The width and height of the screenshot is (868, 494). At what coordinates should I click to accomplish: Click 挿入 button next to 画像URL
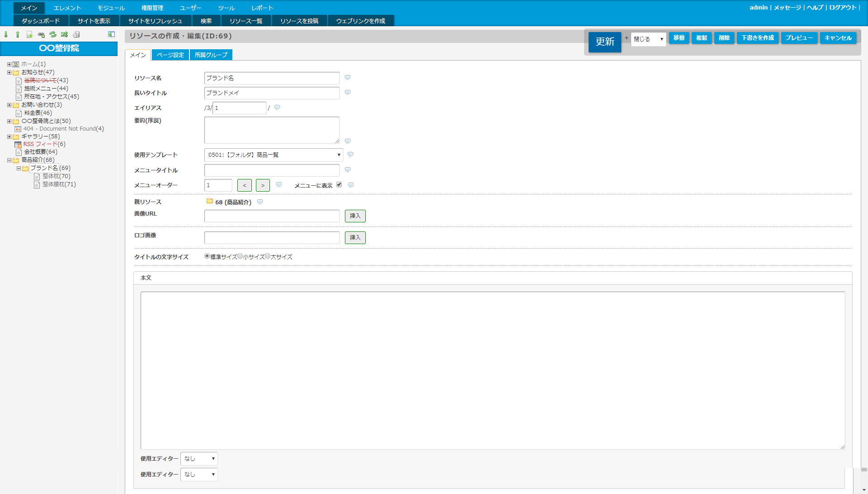coord(355,216)
